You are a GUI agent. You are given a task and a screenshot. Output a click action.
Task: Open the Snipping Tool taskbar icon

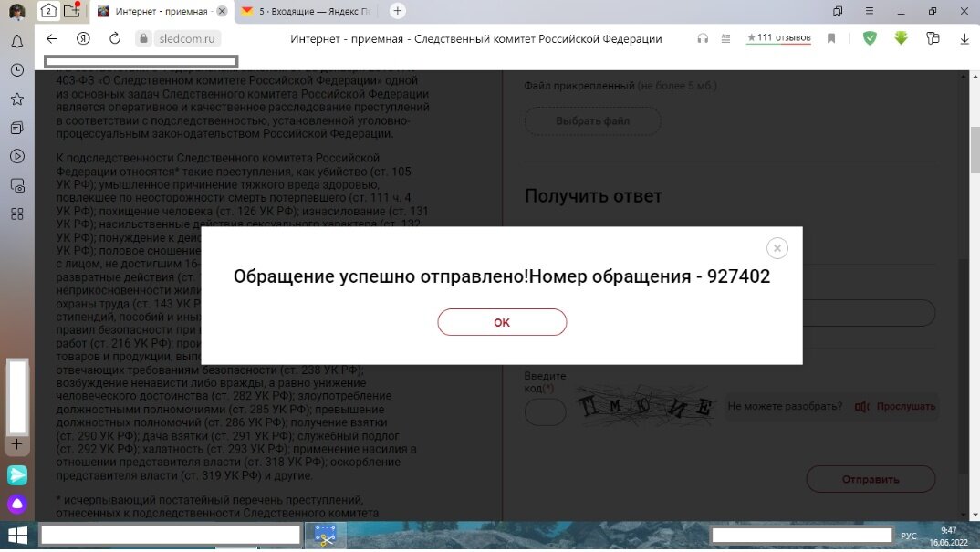325,536
